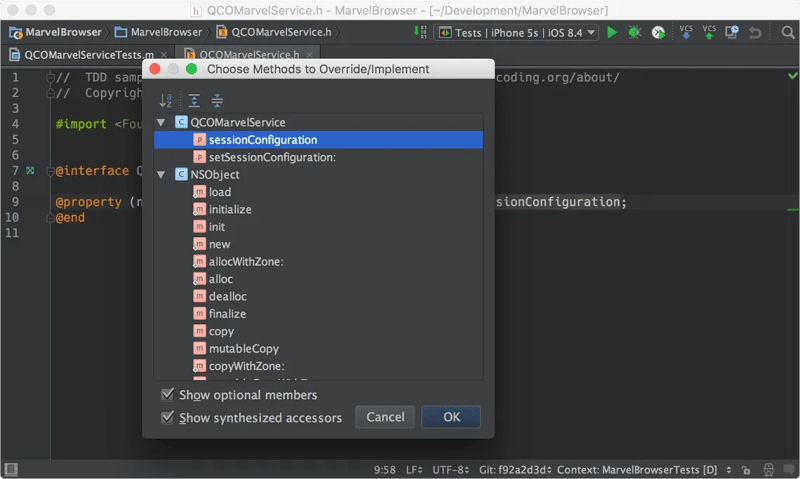Switch to QCOMarvelService.h editor tab
Screen dimensions: 800x479
click(248, 55)
